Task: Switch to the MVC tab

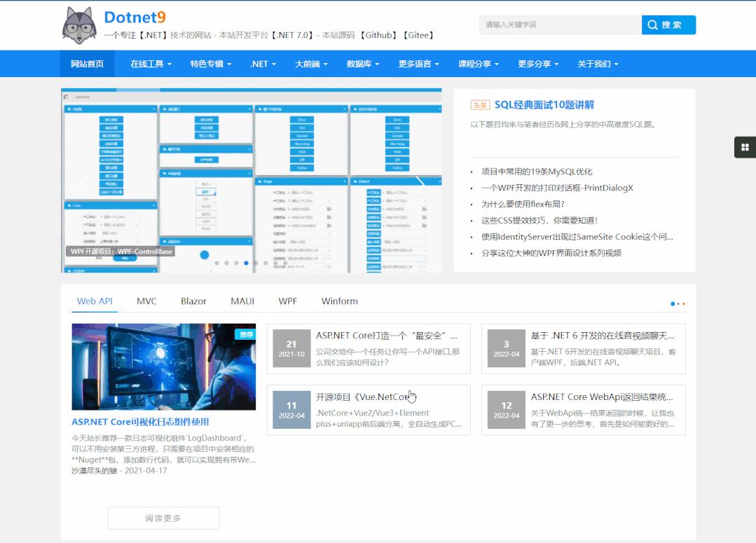Action: [146, 301]
